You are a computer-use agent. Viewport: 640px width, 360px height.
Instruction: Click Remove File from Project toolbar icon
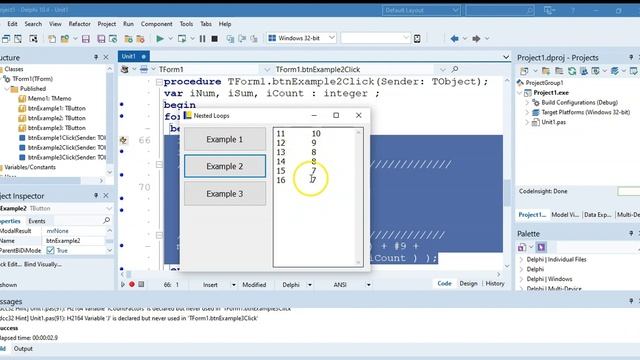pyautogui.click(x=140, y=39)
